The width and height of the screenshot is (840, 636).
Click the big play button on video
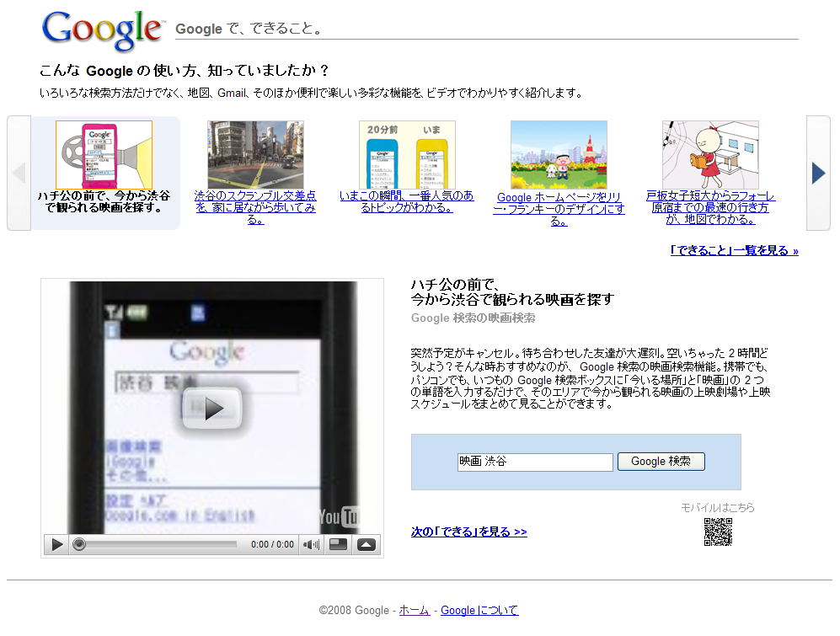pos(212,409)
